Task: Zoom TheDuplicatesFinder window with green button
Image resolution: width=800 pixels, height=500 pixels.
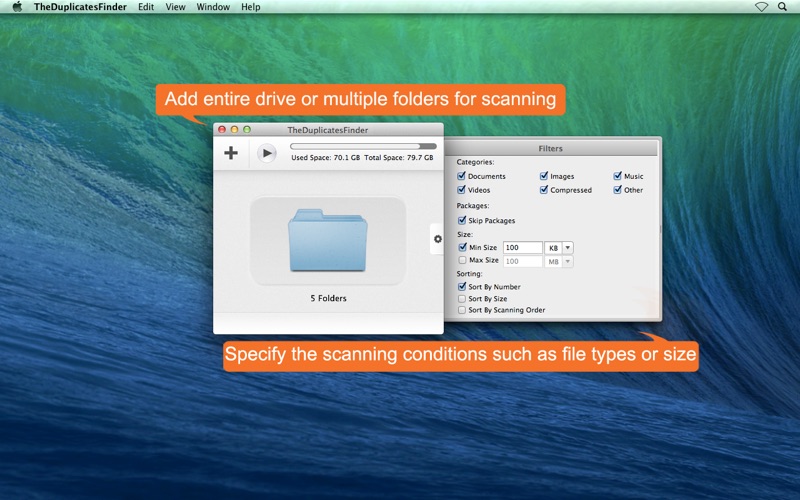Action: (247, 130)
